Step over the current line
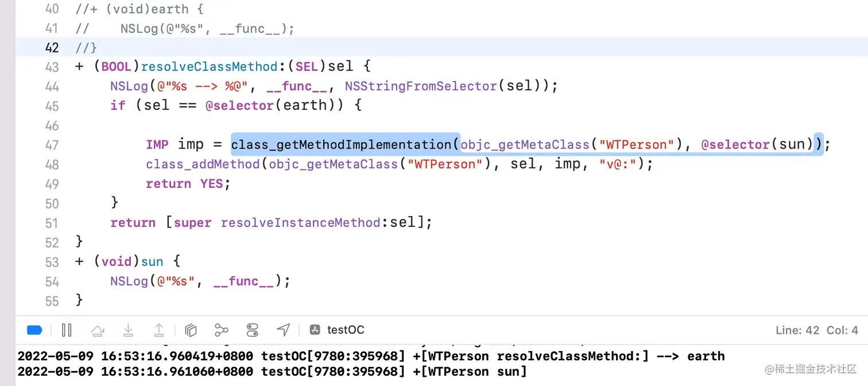This screenshot has width=868, height=386. point(98,330)
